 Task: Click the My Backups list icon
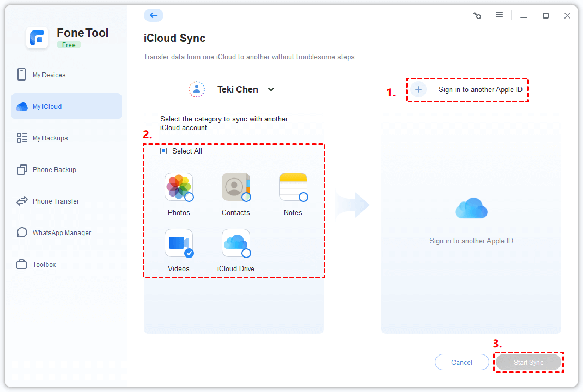pyautogui.click(x=22, y=138)
